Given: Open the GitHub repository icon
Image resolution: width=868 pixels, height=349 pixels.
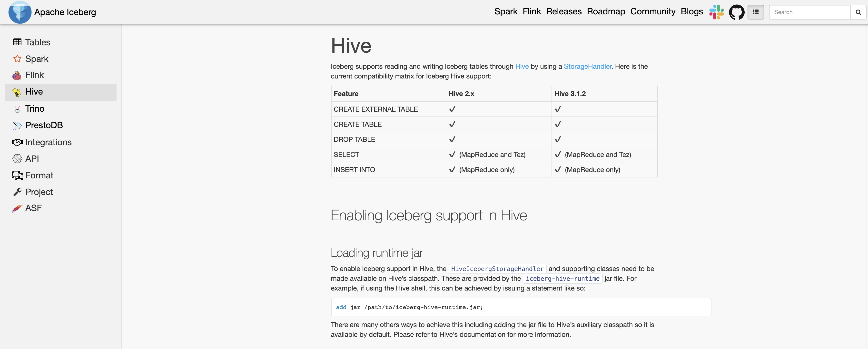Looking at the screenshot, I should pyautogui.click(x=737, y=12).
